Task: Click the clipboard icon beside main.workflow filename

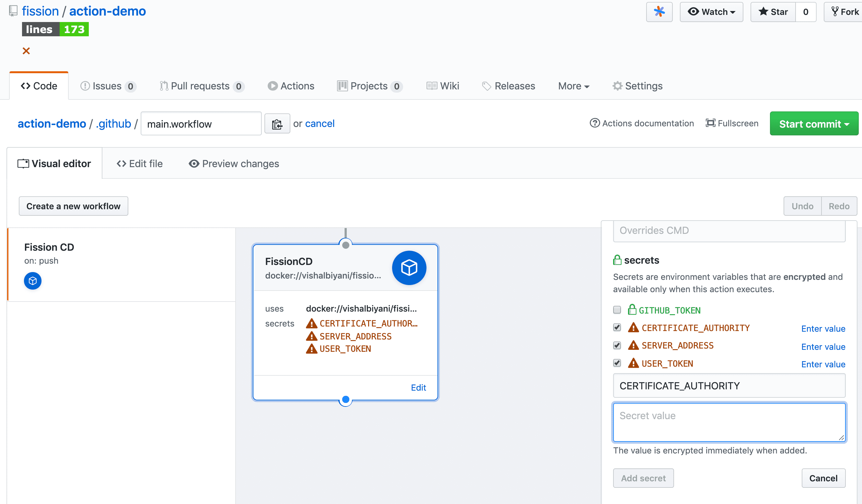Action: [x=277, y=123]
